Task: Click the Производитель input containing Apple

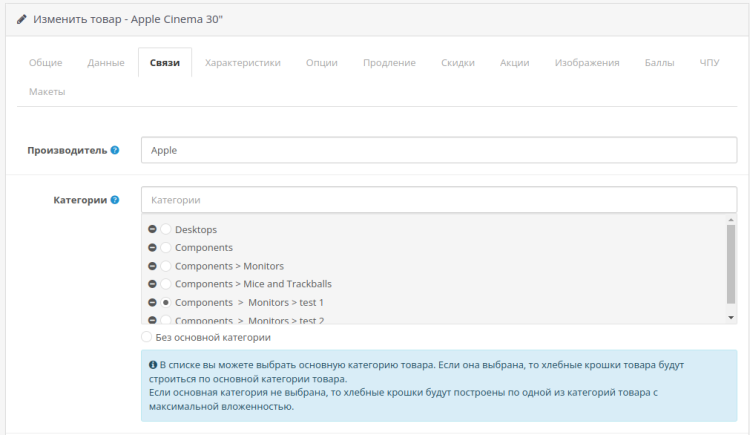Action: [438, 150]
